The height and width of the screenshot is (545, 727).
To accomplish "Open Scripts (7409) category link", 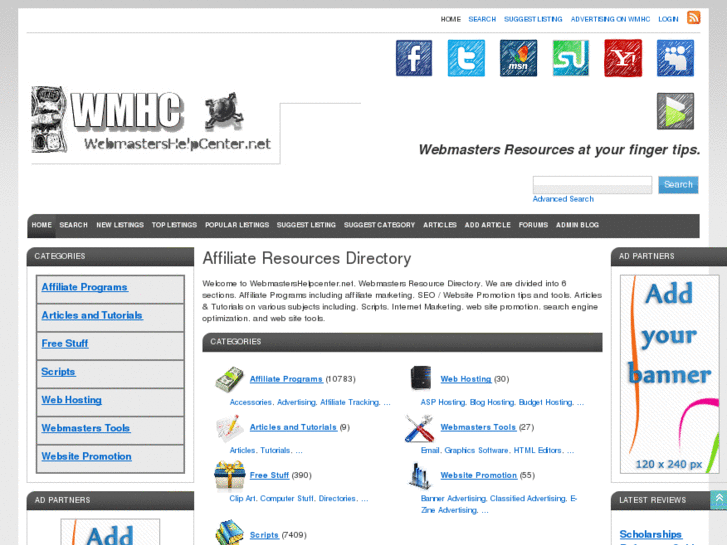I will pyautogui.click(x=264, y=535).
